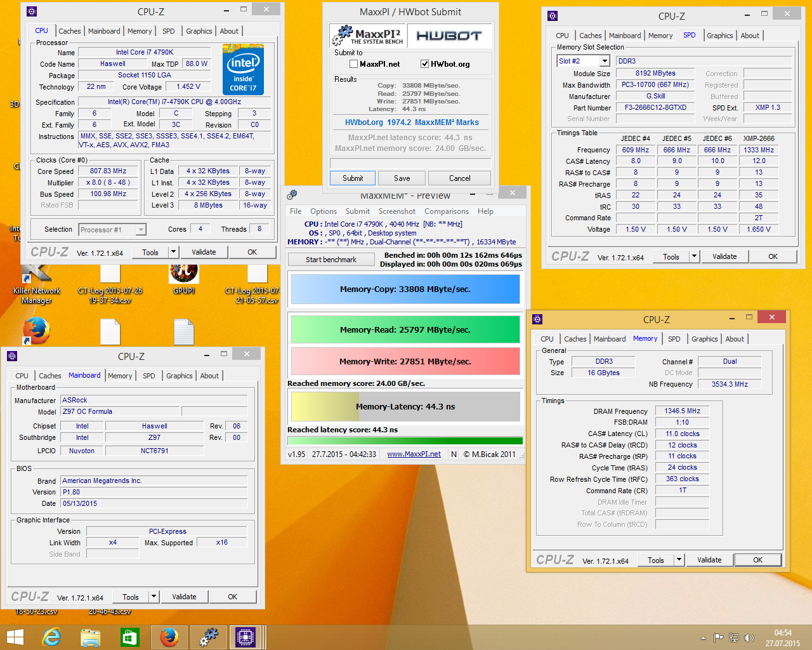Expand Tools arrow in CPU-Z Memory window

click(x=679, y=560)
